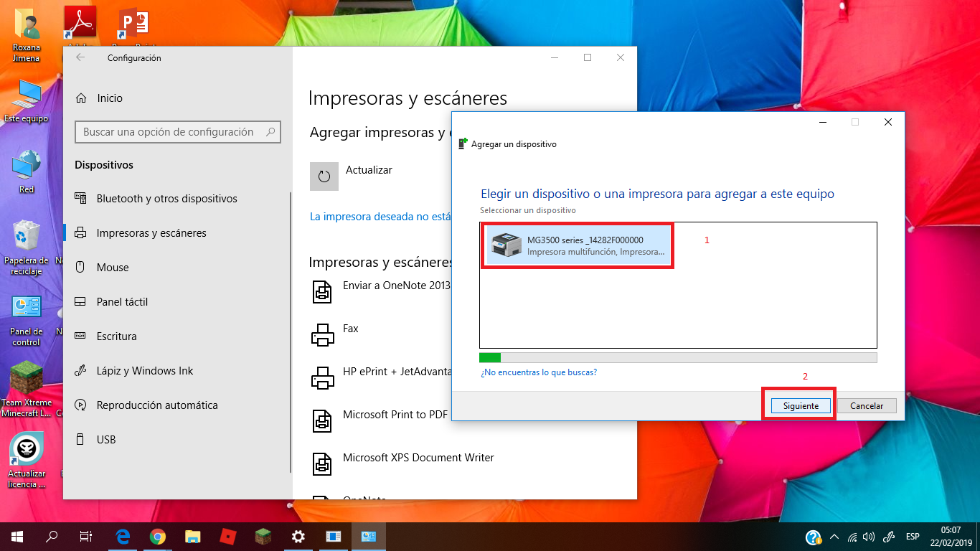Close the Agregar un dispositivo dialog
Screen dimensions: 980x551
(x=888, y=123)
